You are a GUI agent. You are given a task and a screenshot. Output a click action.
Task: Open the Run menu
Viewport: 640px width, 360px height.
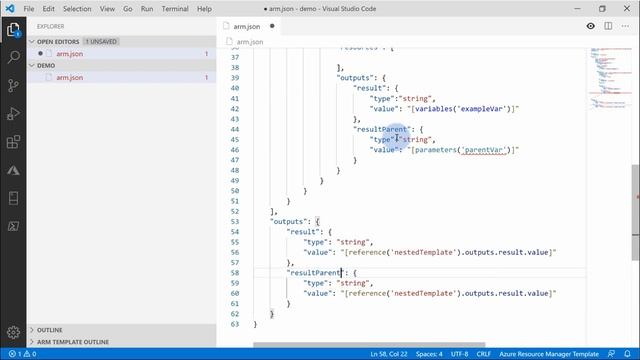coord(147,9)
